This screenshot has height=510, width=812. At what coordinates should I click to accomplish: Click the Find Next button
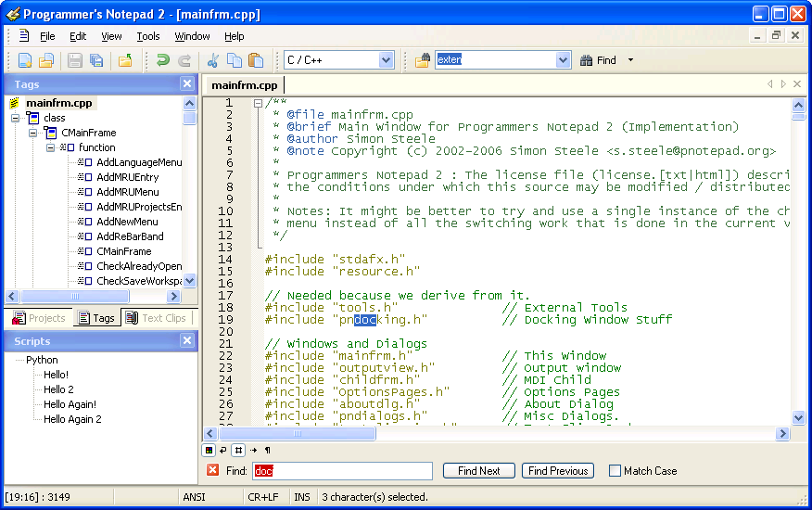[479, 471]
